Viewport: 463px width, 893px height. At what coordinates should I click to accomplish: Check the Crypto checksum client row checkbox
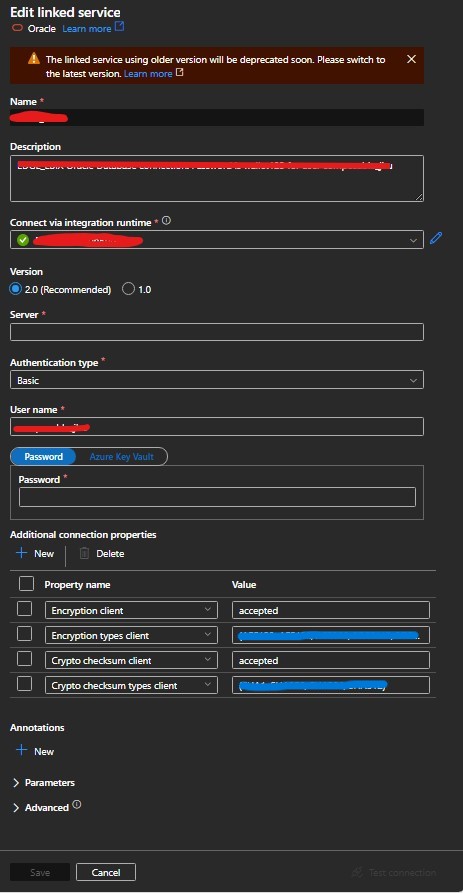[24, 659]
